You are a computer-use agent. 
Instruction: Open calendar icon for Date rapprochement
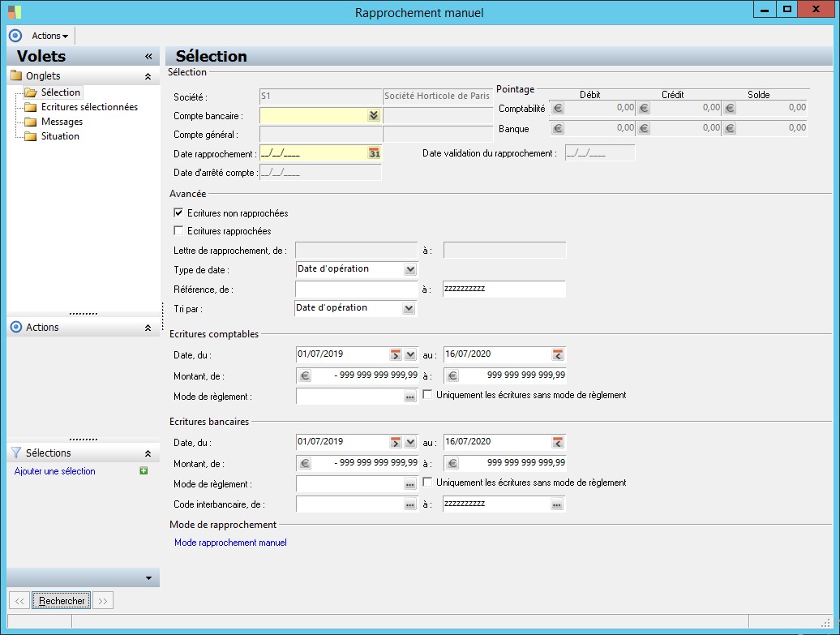(x=374, y=153)
